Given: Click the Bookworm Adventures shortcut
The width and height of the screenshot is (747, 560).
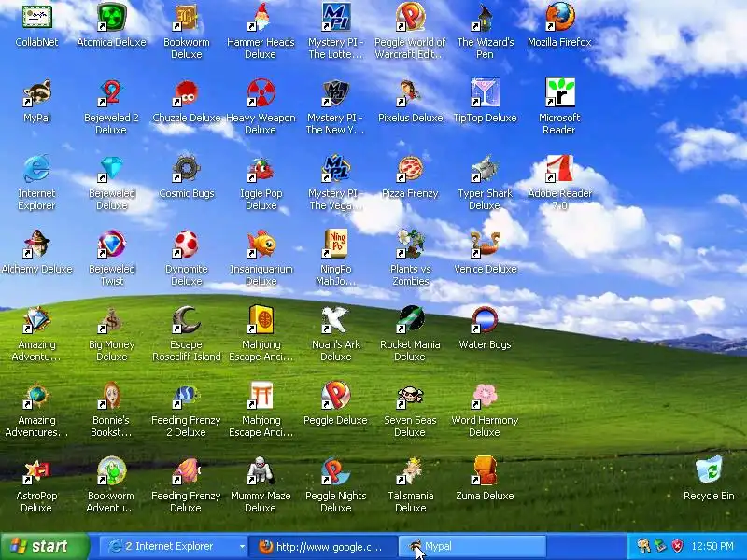Looking at the screenshot, I should [x=111, y=471].
